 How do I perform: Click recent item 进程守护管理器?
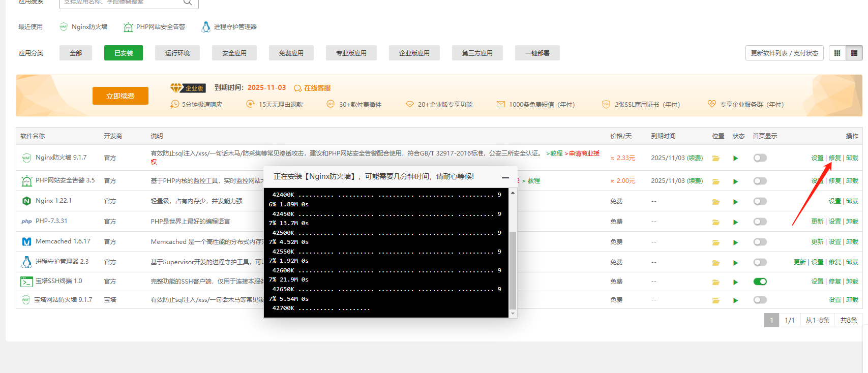tap(229, 27)
